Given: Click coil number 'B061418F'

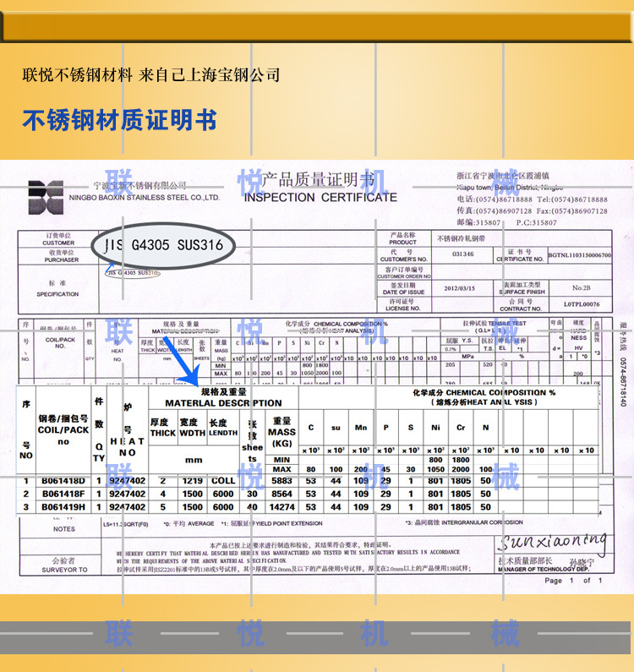Looking at the screenshot, I should click(63, 494).
